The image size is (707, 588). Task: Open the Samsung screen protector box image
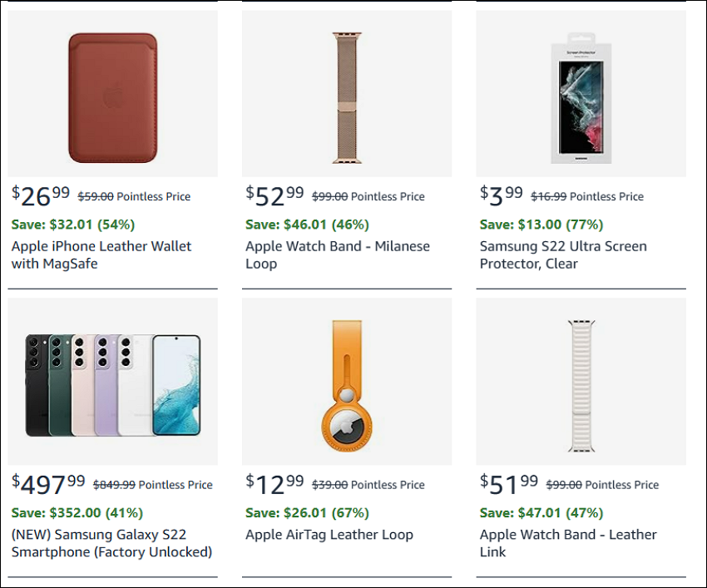coord(581,93)
